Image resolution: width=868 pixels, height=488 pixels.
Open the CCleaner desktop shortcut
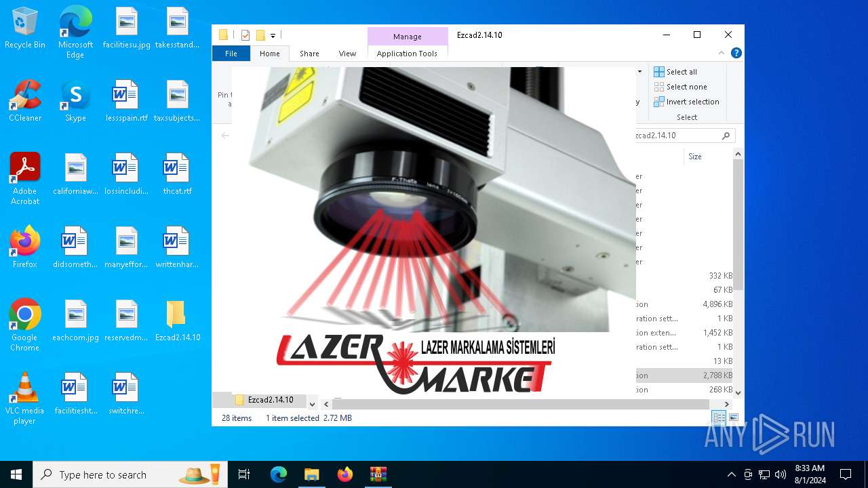pyautogui.click(x=25, y=101)
